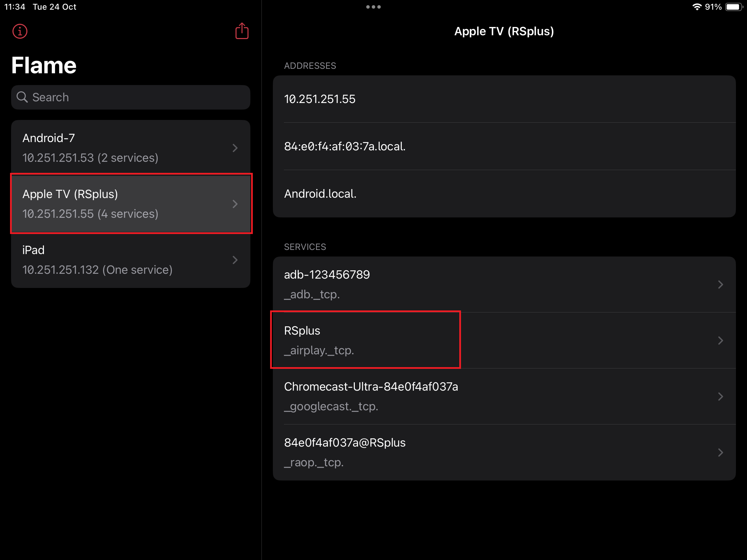This screenshot has width=747, height=560.
Task: Select address 84:e0:f4:af:03:7a.local.
Action: pos(504,146)
